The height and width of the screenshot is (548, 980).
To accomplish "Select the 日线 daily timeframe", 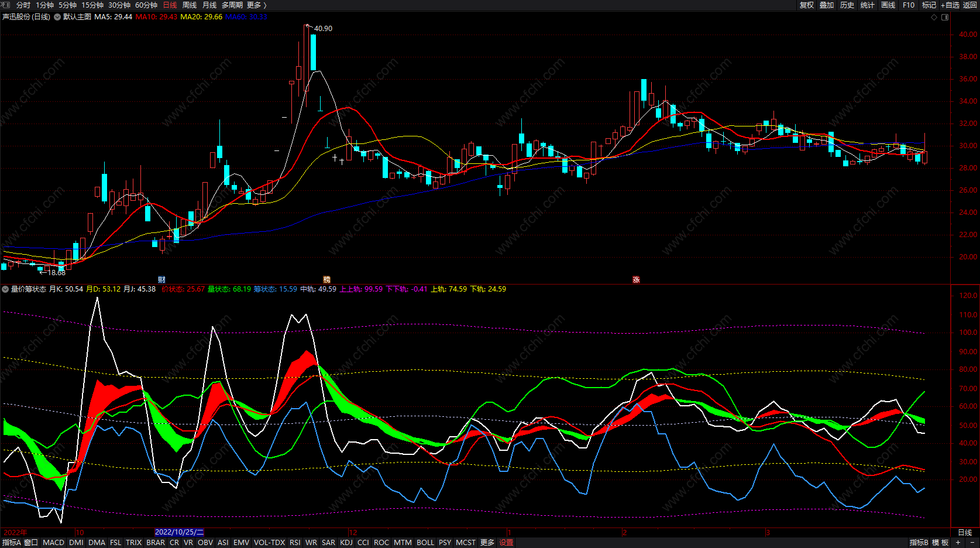I will [170, 5].
